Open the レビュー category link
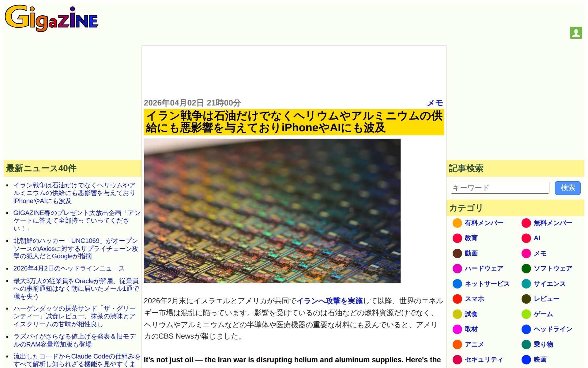The image size is (588, 368). tap(546, 299)
